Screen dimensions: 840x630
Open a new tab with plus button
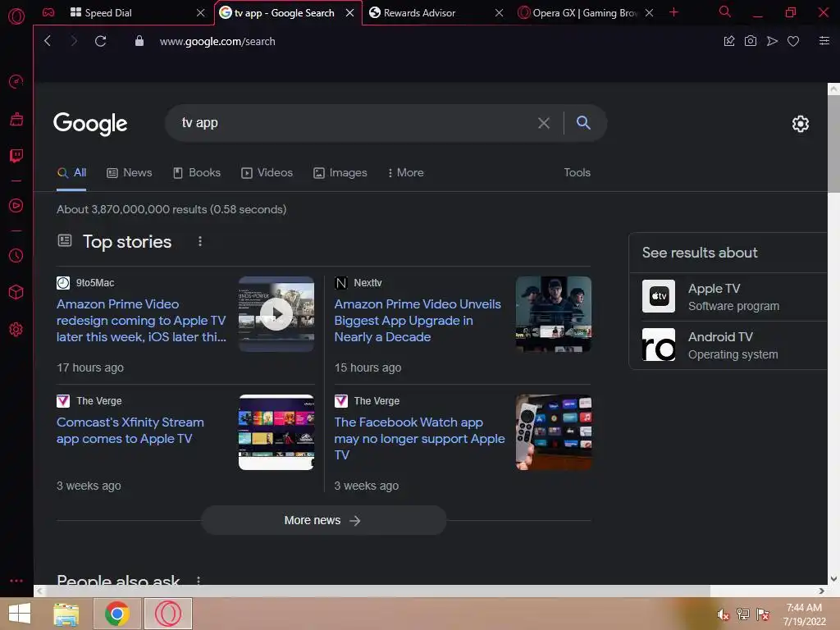tap(674, 12)
